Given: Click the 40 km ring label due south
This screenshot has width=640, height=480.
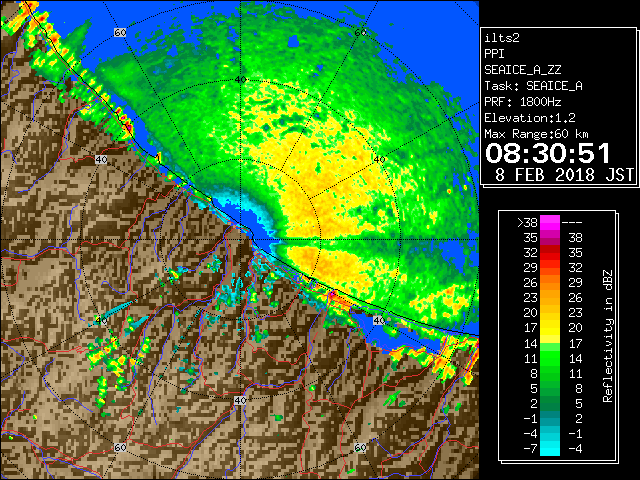Looking at the screenshot, I should pyautogui.click(x=240, y=400).
